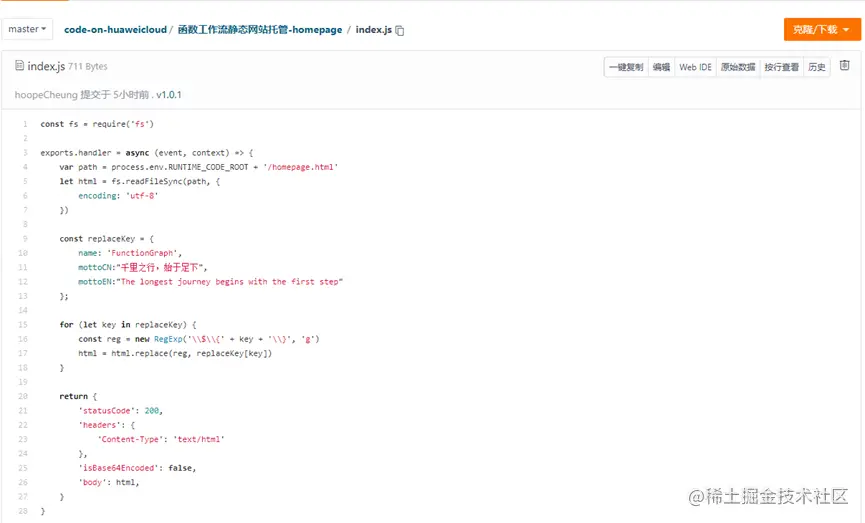Click the encoding: 'utf-8' line
865x523 pixels.
(118, 196)
